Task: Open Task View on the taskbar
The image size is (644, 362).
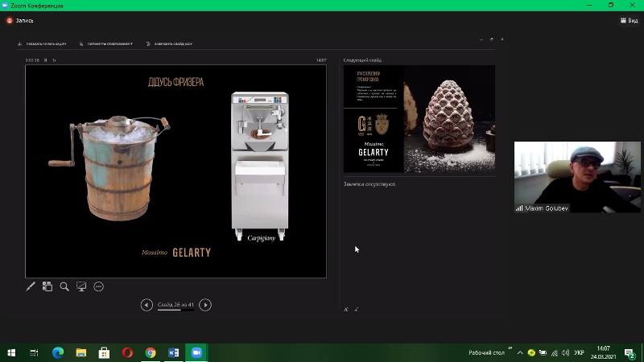Action: pyautogui.click(x=34, y=352)
